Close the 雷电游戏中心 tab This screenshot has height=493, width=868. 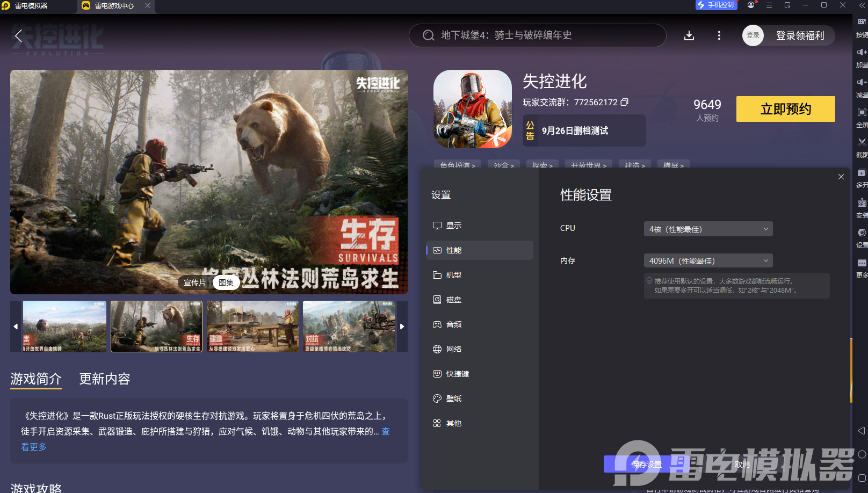click(x=148, y=5)
